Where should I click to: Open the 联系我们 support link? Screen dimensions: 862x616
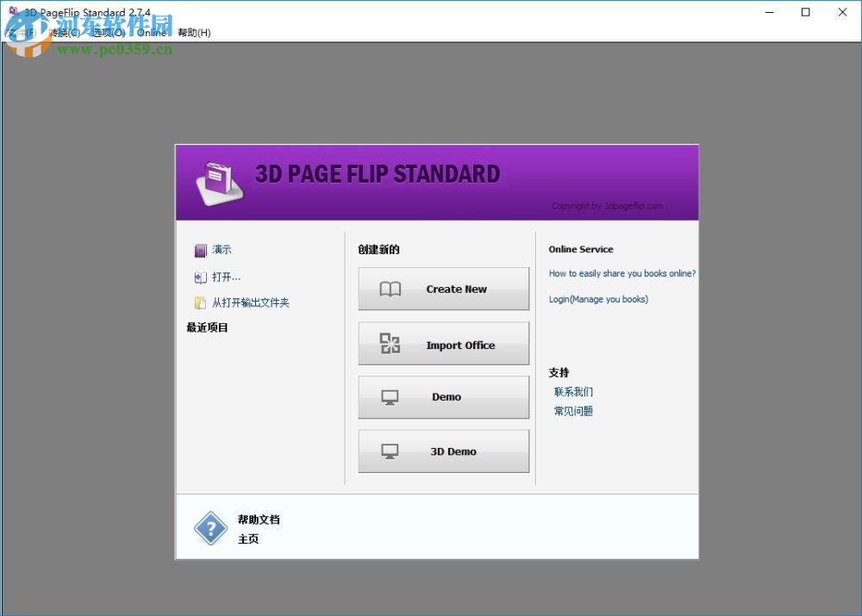click(572, 391)
